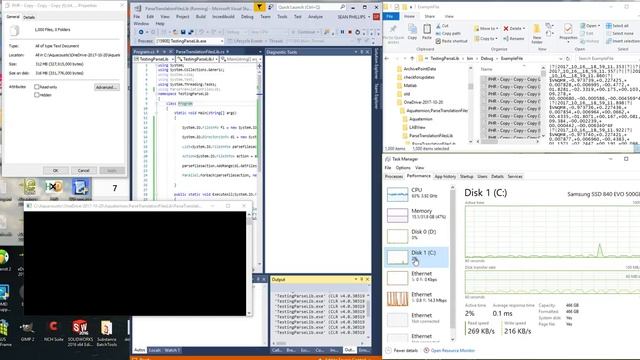Screen dimensions: 640x360
Task: Open the Output panel window position dropdown arrow
Action: pos(356,279)
